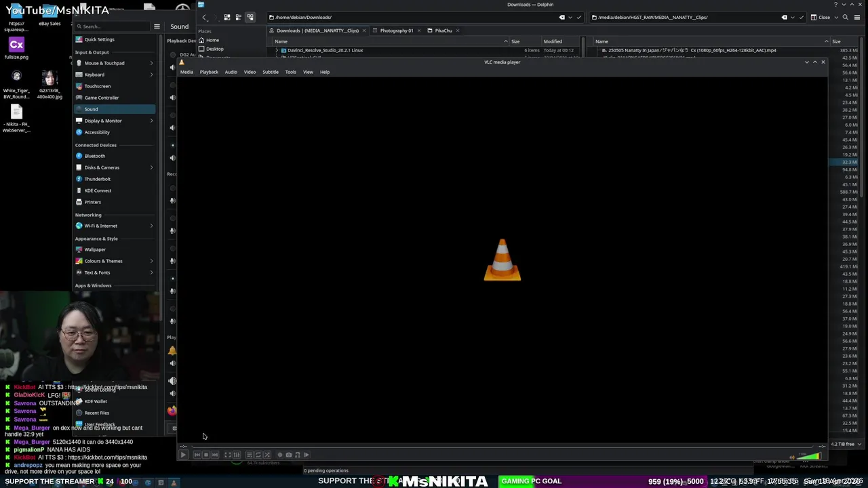This screenshot has width=868, height=488.
Task: Click VLC stop playback button
Action: click(206, 455)
